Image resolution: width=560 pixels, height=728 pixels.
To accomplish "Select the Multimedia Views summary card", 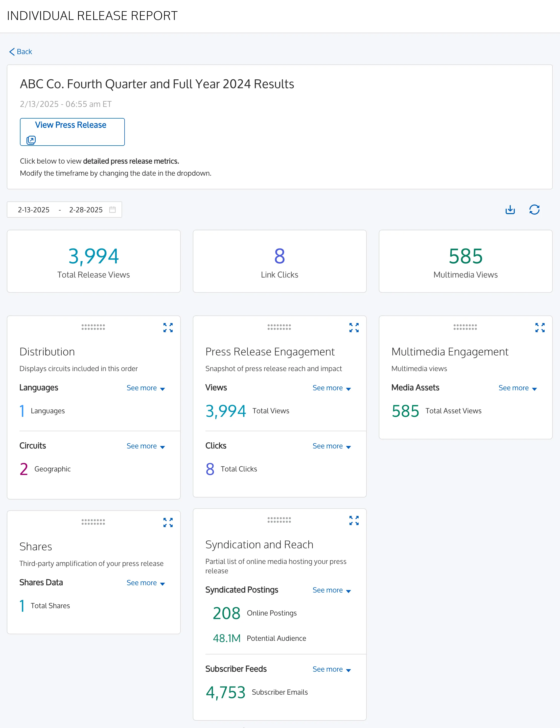I will tap(466, 261).
